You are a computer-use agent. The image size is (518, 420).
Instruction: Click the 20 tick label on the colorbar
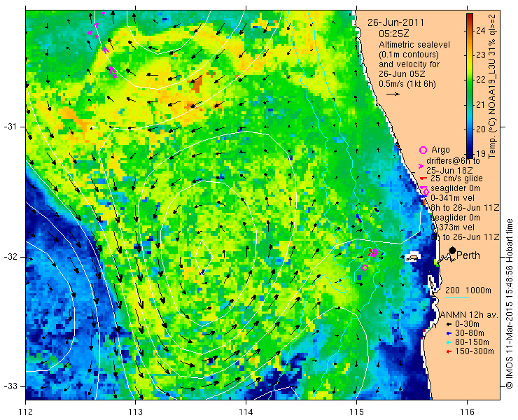click(x=481, y=129)
